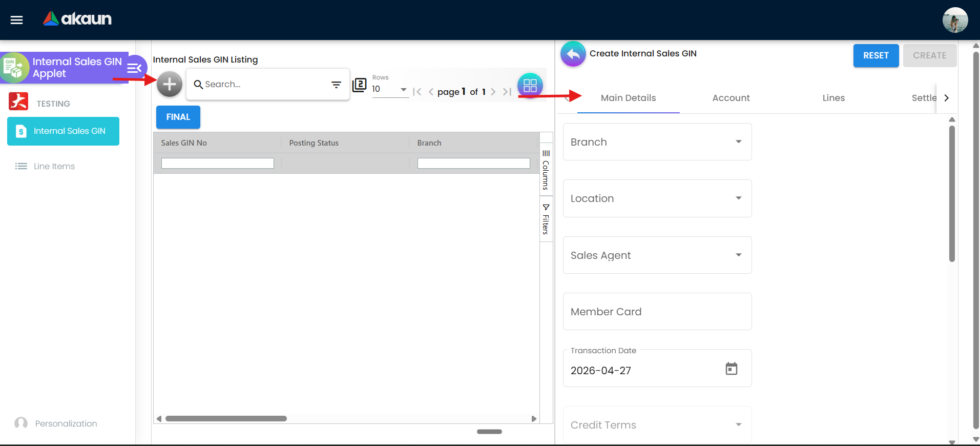Click the FINAL button

(178, 117)
